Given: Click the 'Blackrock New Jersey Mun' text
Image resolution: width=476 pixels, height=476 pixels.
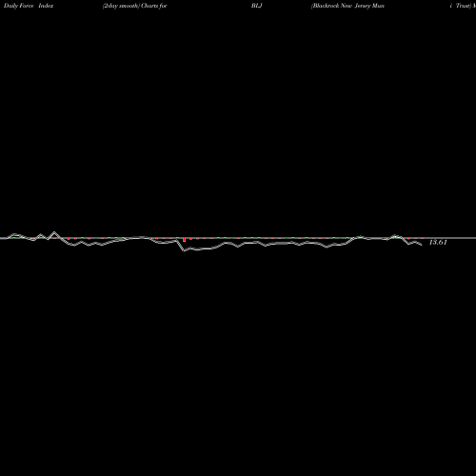Looking at the screenshot, I should coord(348,6).
